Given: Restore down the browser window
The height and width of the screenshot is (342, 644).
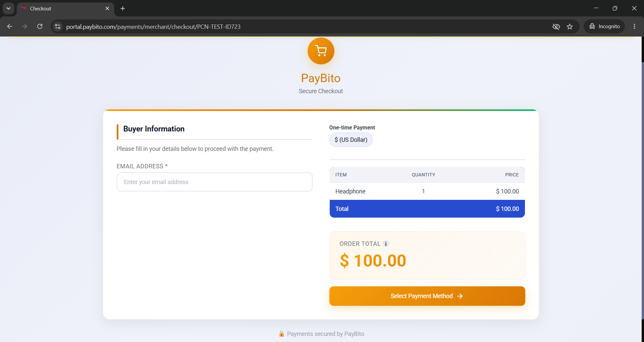Looking at the screenshot, I should tap(615, 8).
